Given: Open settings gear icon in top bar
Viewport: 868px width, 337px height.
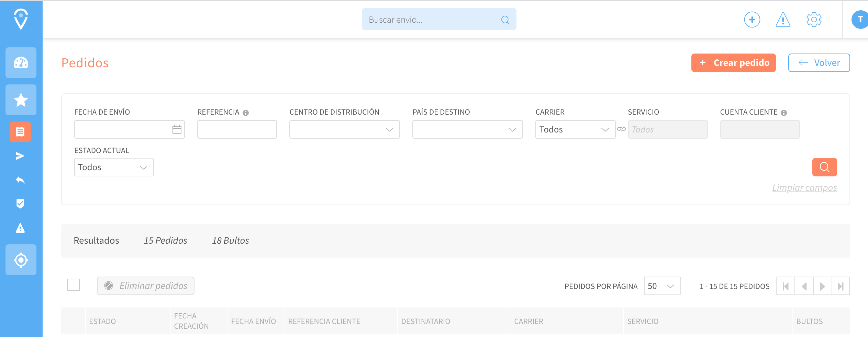Looking at the screenshot, I should click(x=814, y=20).
